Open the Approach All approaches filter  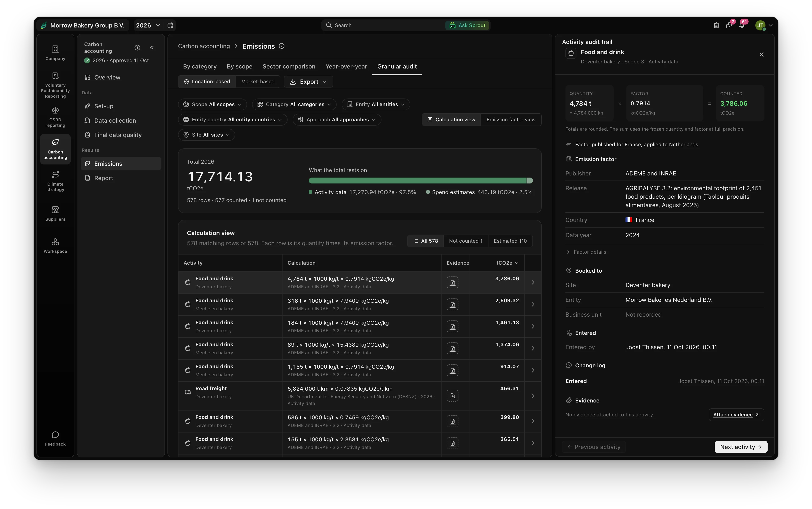pyautogui.click(x=337, y=119)
